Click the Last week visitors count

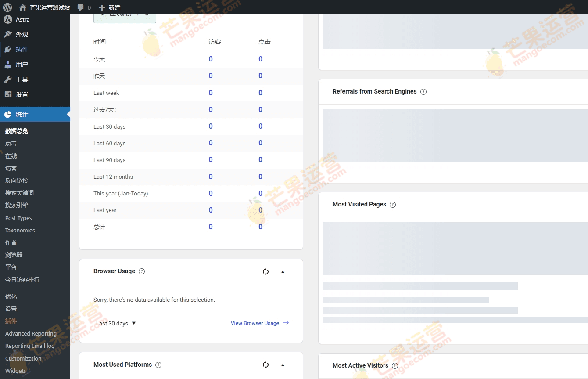(211, 93)
